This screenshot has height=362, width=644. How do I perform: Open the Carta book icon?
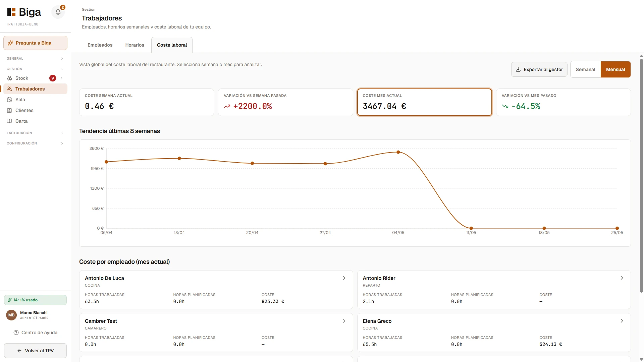(9, 121)
